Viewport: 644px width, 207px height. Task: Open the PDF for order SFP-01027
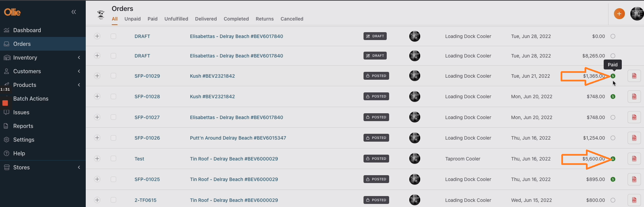(x=634, y=117)
